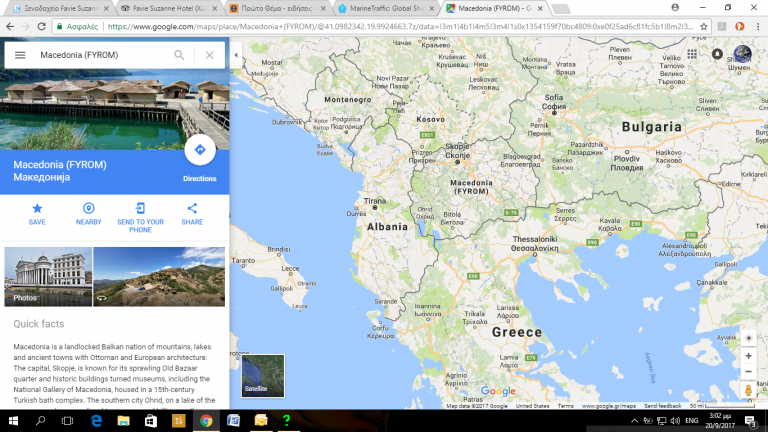Click the Send feedback link

tap(662, 406)
